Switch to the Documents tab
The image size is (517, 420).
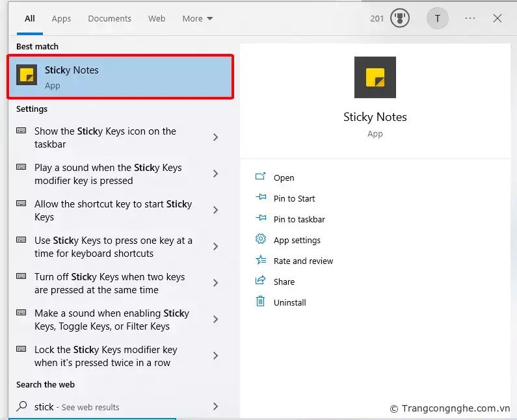click(109, 19)
